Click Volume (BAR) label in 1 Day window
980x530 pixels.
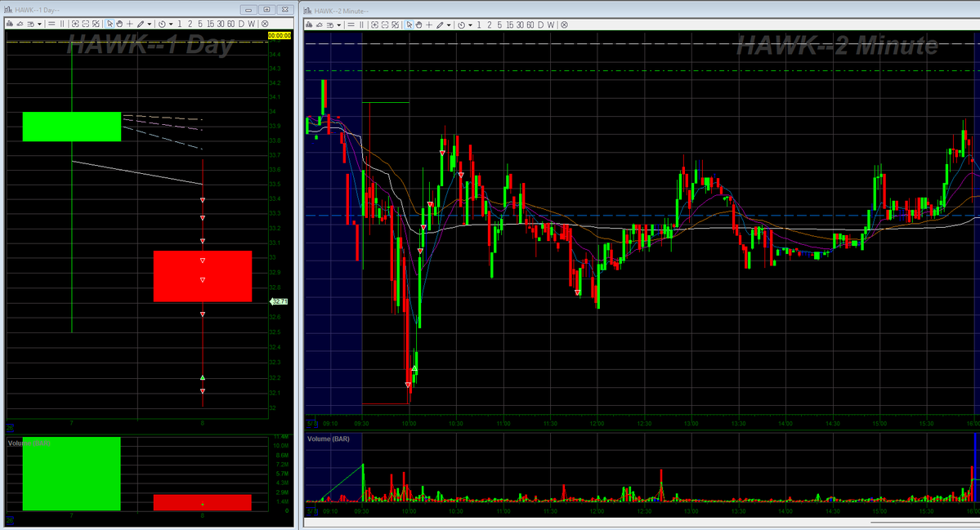coord(29,443)
